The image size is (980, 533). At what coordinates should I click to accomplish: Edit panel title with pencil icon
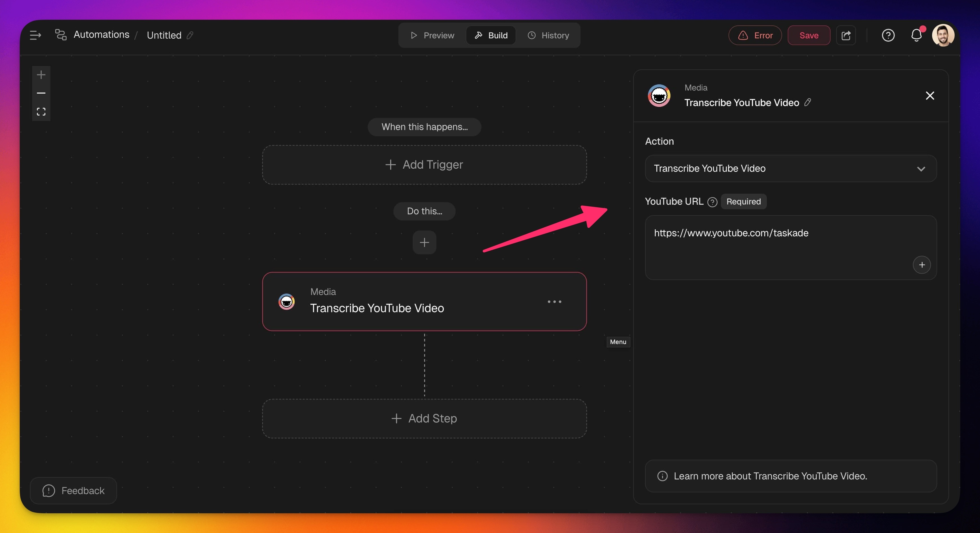point(808,102)
